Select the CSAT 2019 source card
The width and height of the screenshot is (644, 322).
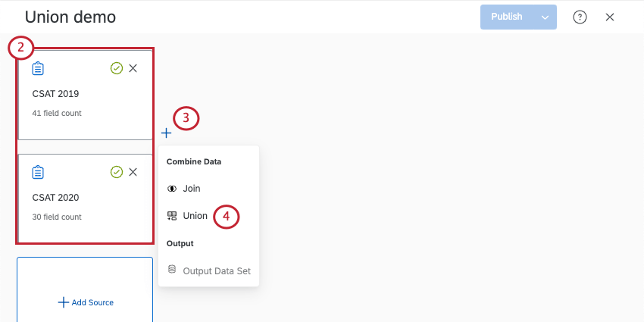[85, 102]
